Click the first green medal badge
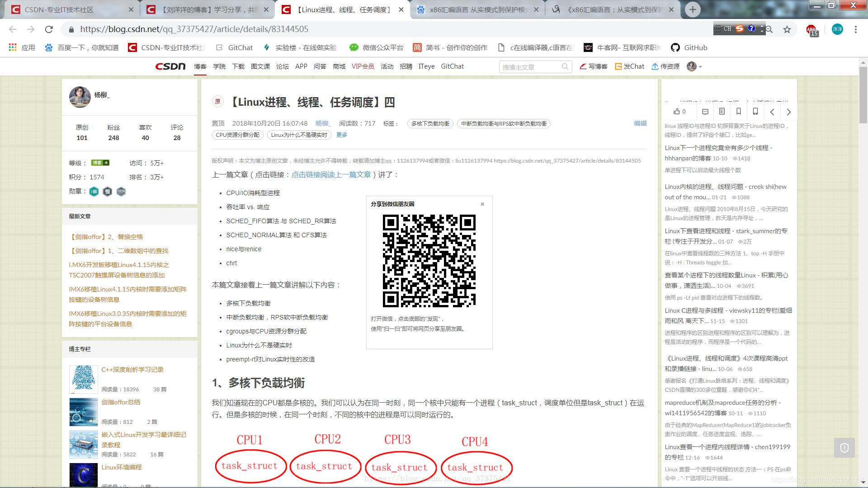 [94, 192]
